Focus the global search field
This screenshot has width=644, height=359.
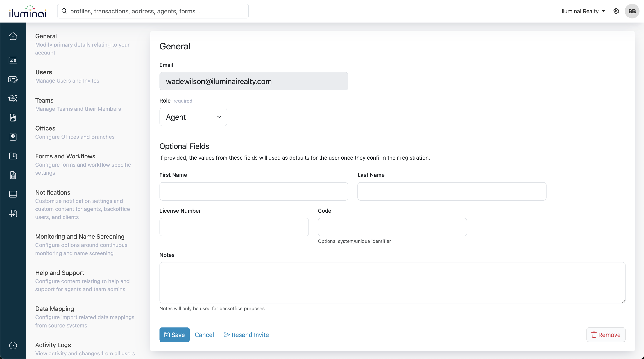click(x=153, y=11)
